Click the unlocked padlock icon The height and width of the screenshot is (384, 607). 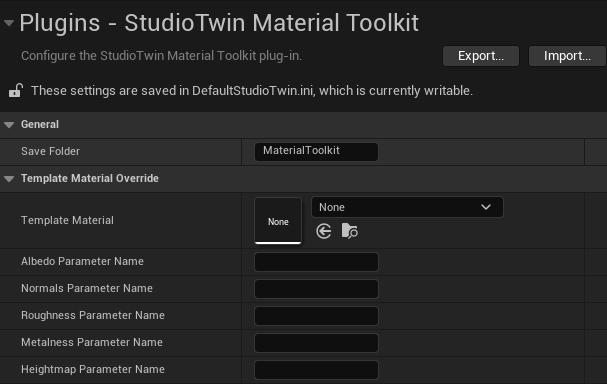(15, 91)
